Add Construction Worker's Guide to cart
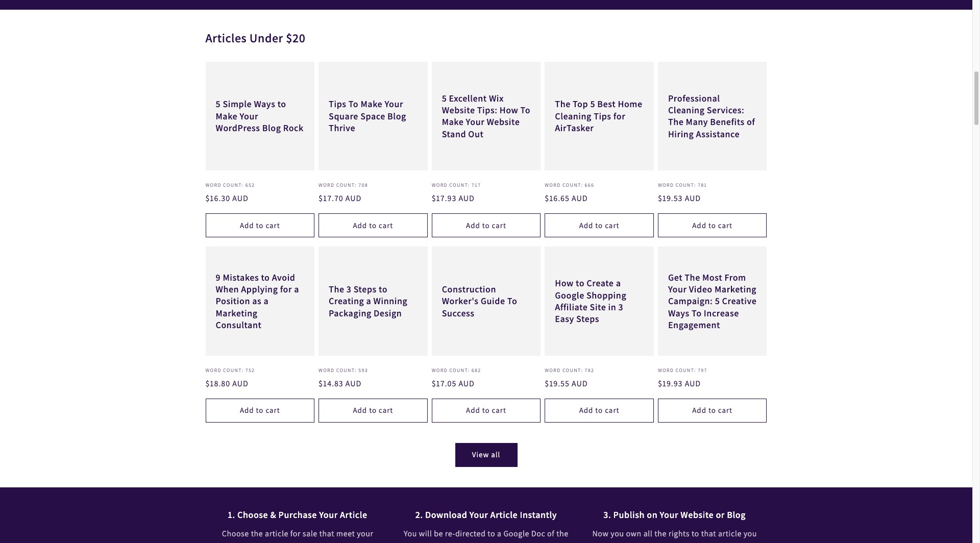980x543 pixels. point(486,410)
